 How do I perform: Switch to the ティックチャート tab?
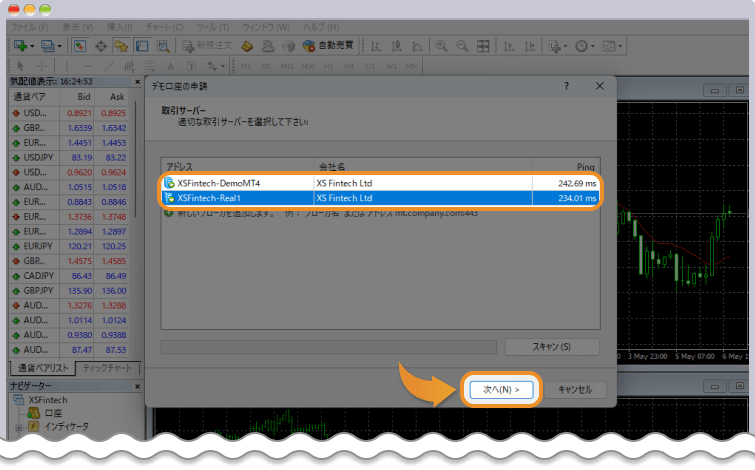tap(107, 368)
